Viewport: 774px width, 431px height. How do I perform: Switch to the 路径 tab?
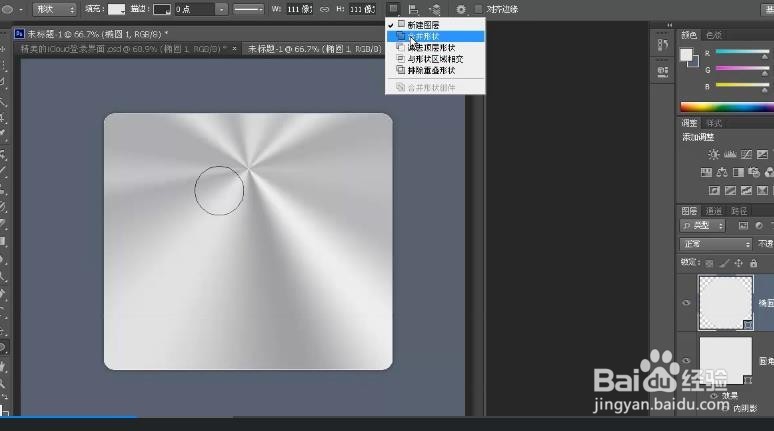pos(739,211)
